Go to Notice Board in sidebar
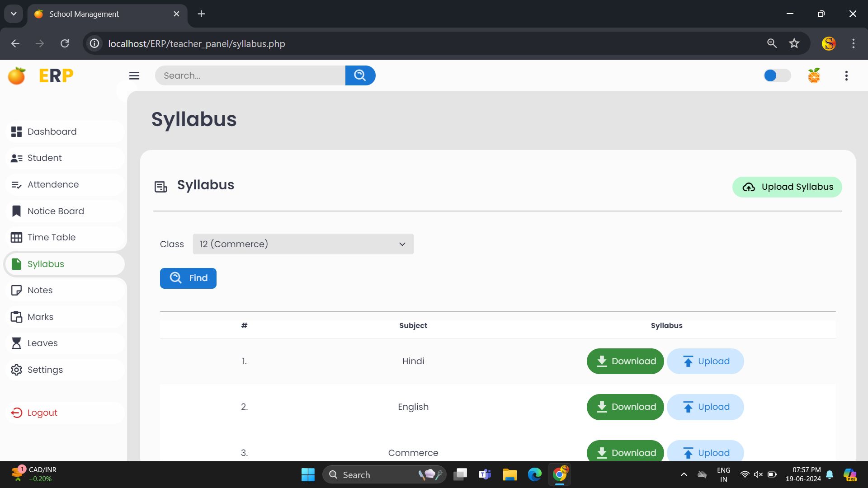Viewport: 868px width, 488px height. coord(56,211)
